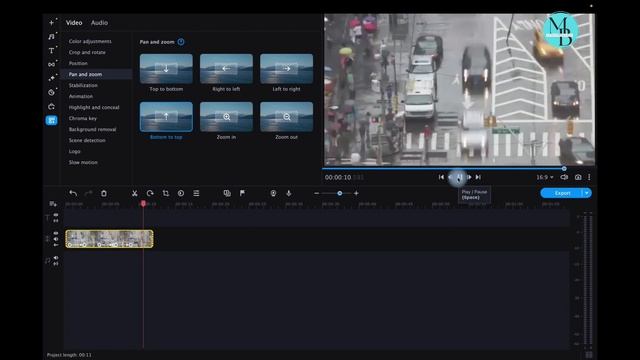
Task: Choose the Left to right pan preset
Action: coord(287,69)
